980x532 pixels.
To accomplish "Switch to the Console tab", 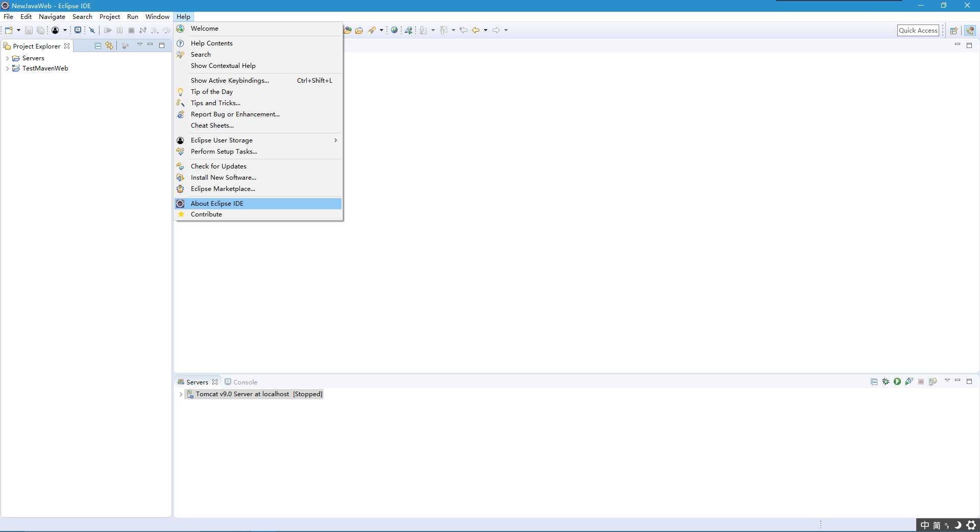I will coord(241,382).
